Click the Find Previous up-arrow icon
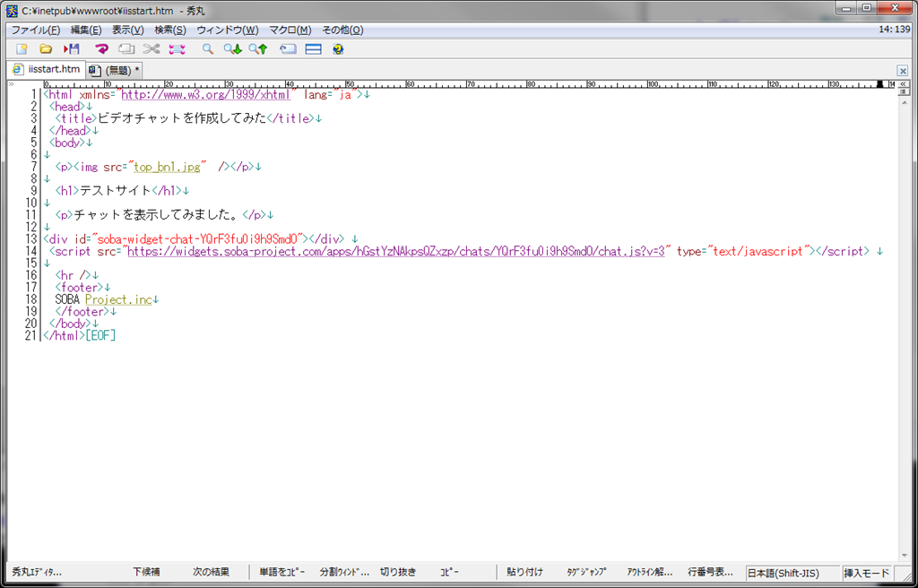This screenshot has height=588, width=918. point(257,49)
